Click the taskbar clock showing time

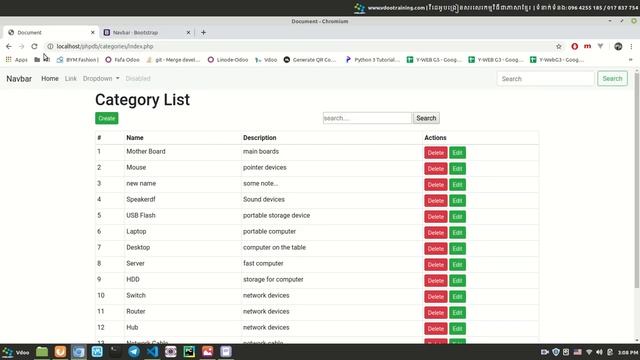[628, 352]
